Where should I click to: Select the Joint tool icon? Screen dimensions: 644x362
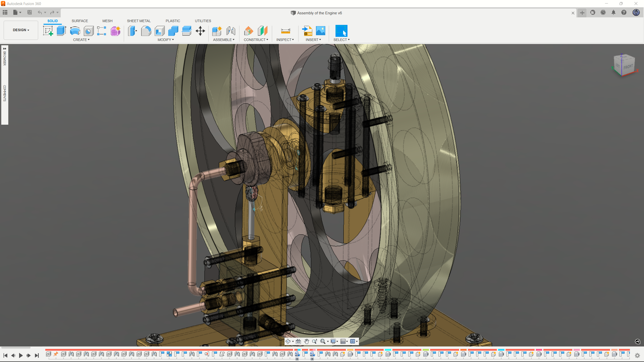(230, 31)
